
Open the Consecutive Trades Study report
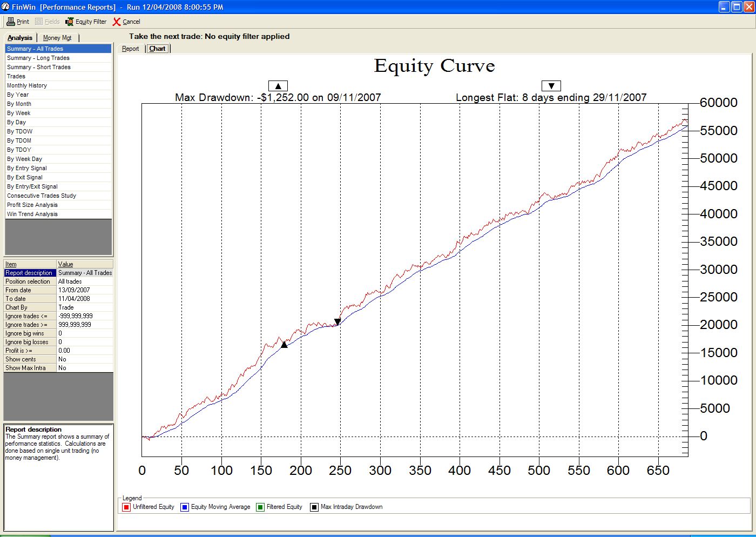[58, 196]
